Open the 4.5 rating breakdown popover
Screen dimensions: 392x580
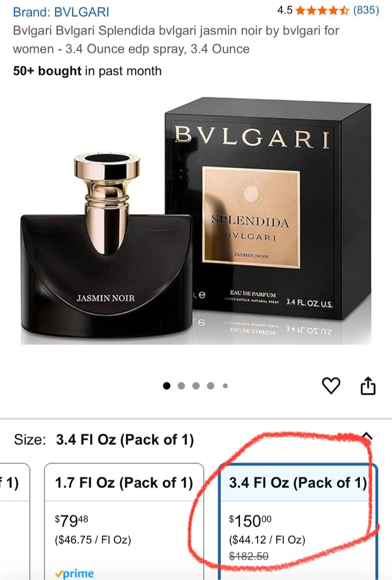point(285,10)
